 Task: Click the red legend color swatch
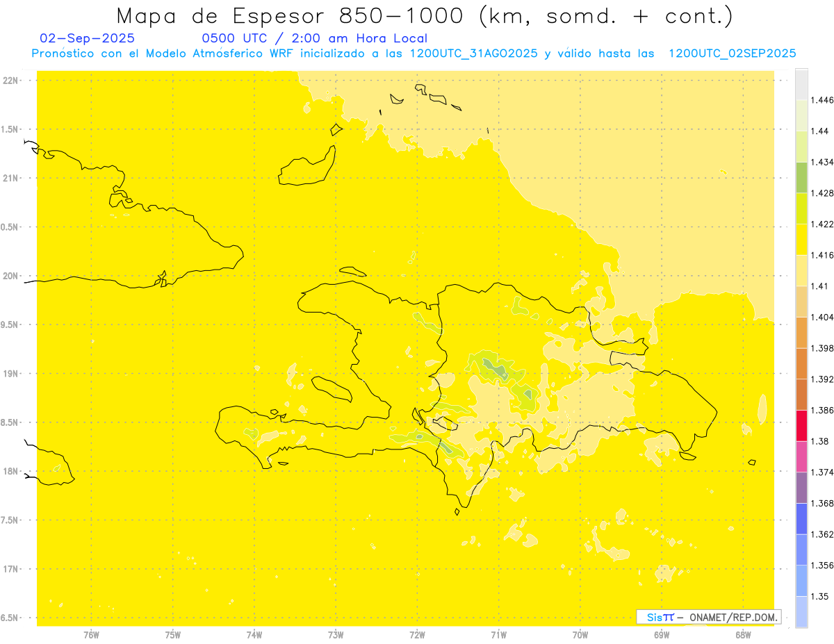(x=801, y=426)
